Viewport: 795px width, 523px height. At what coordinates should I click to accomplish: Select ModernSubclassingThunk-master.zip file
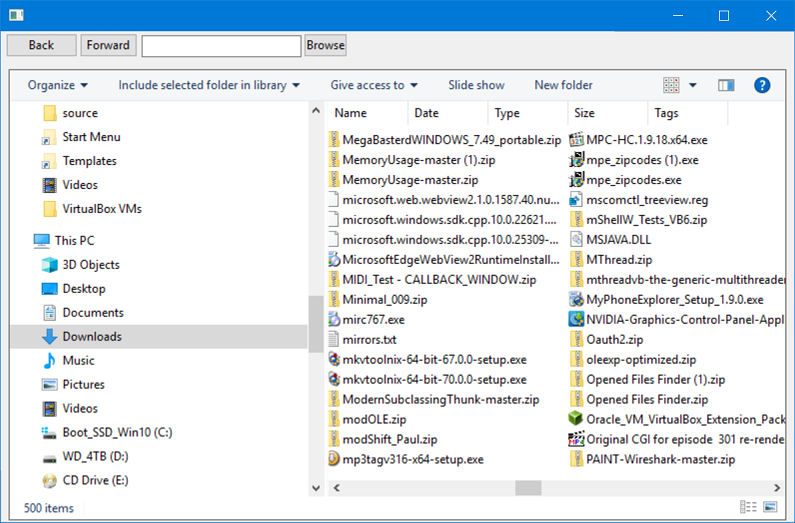click(x=433, y=399)
